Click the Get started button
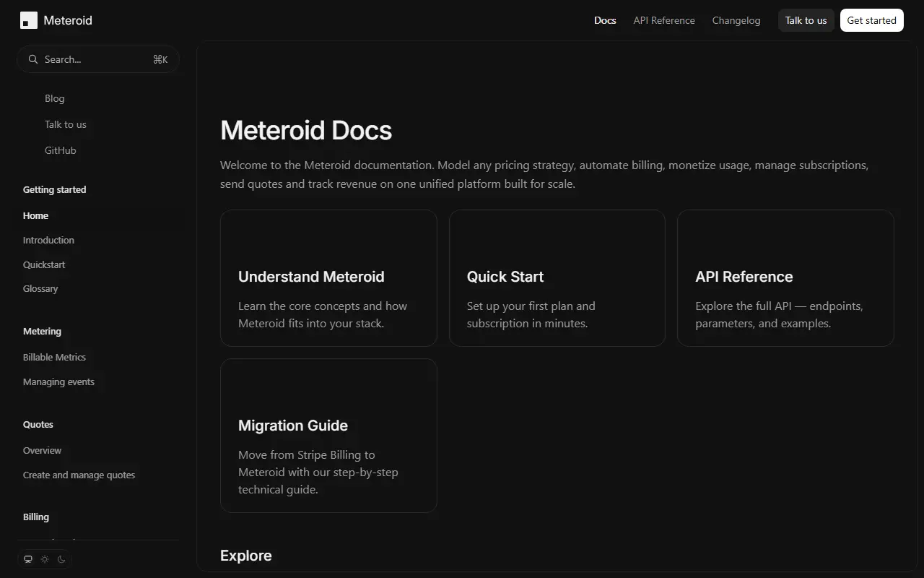924x578 pixels. pos(871,20)
